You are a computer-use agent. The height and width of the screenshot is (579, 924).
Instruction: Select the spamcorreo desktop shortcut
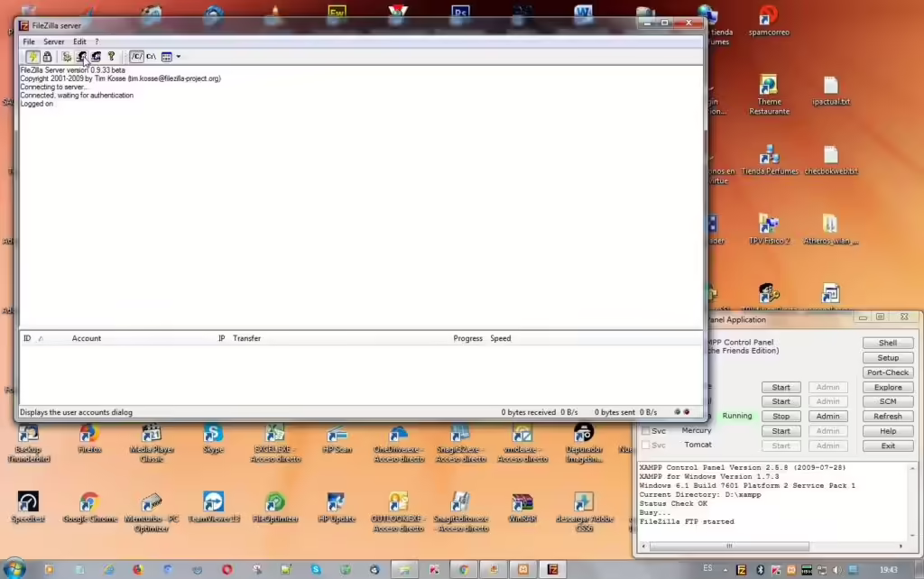[769, 21]
